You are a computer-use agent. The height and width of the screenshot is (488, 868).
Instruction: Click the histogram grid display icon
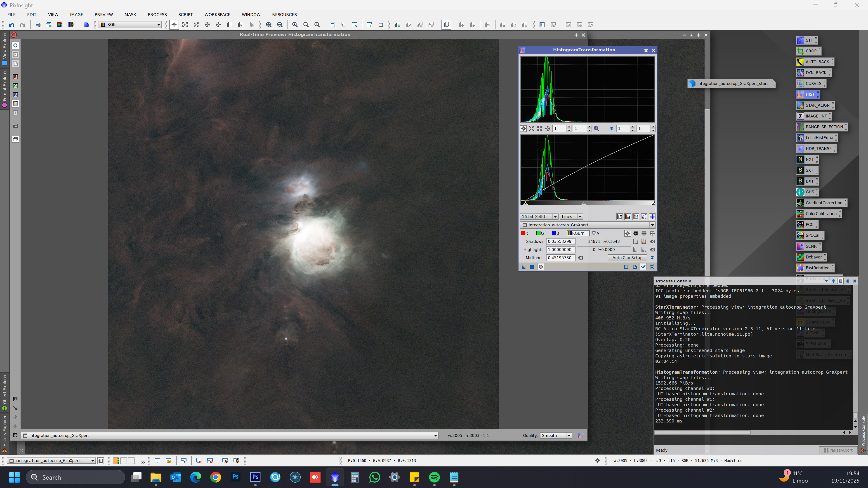pyautogui.click(x=652, y=217)
